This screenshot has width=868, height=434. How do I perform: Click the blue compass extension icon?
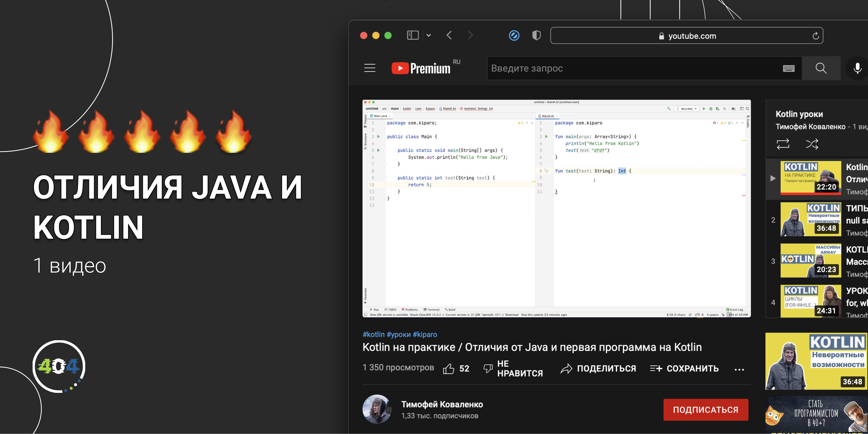pyautogui.click(x=514, y=35)
